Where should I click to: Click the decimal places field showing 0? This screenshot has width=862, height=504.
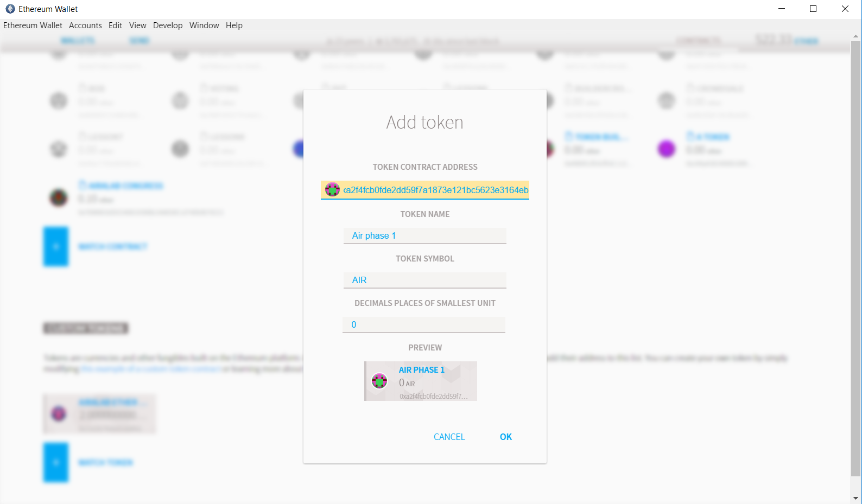click(424, 324)
